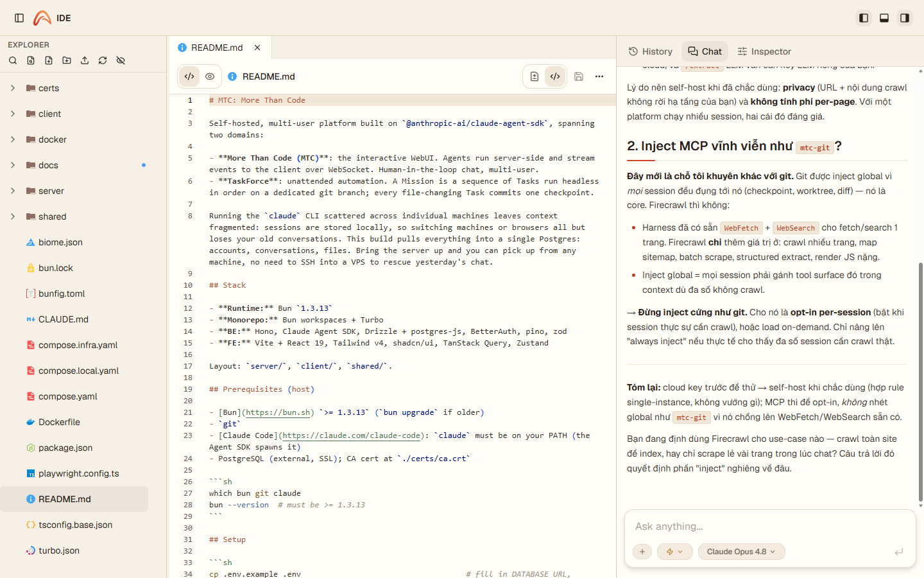The image size is (924, 578).
Task: Select README.md in the Explorer tree
Action: 74,499
